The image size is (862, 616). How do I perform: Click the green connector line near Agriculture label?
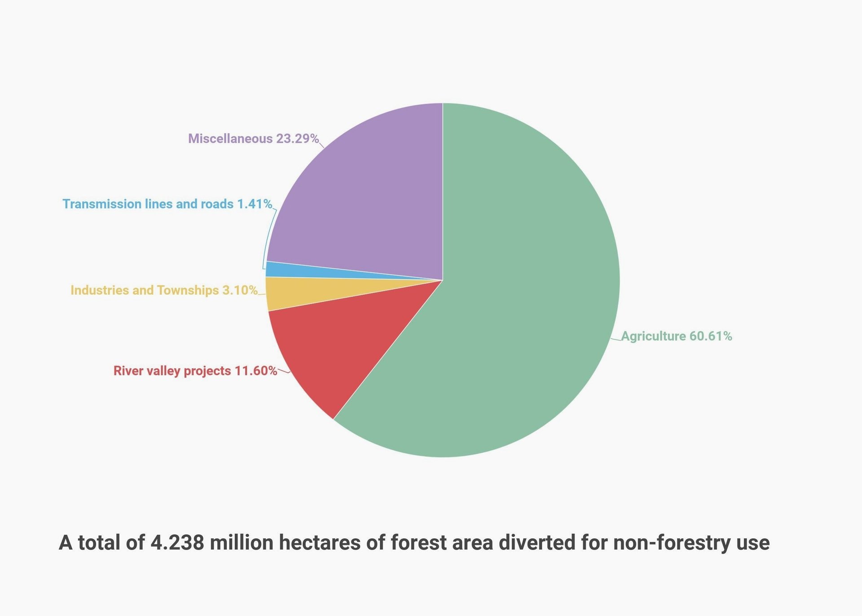(616, 339)
